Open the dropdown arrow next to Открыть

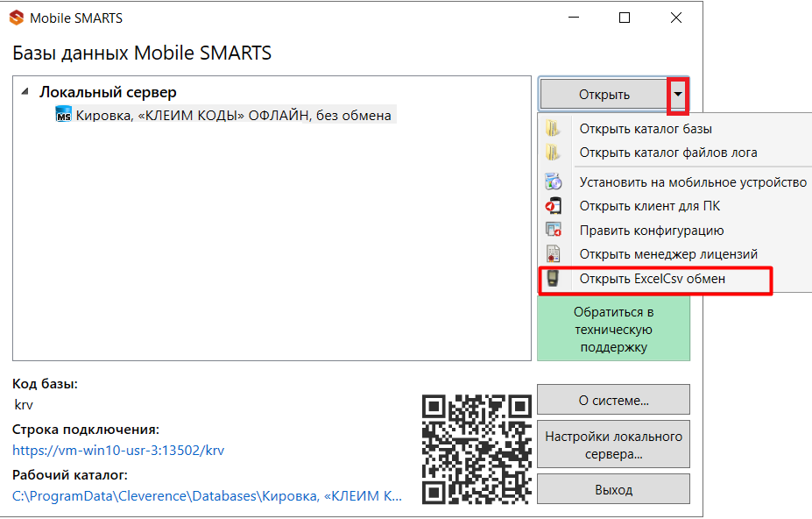[x=678, y=95]
